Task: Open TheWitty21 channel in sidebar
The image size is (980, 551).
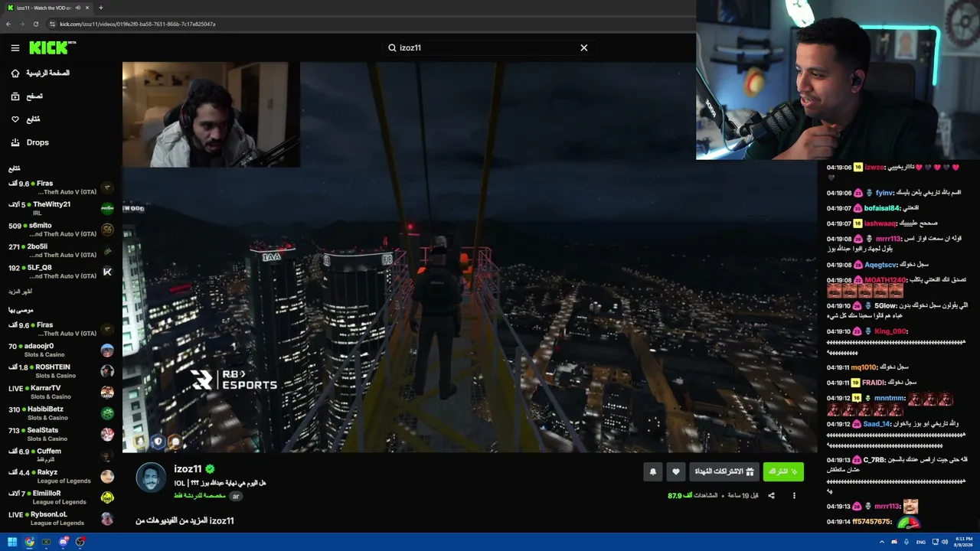Action: [60, 208]
